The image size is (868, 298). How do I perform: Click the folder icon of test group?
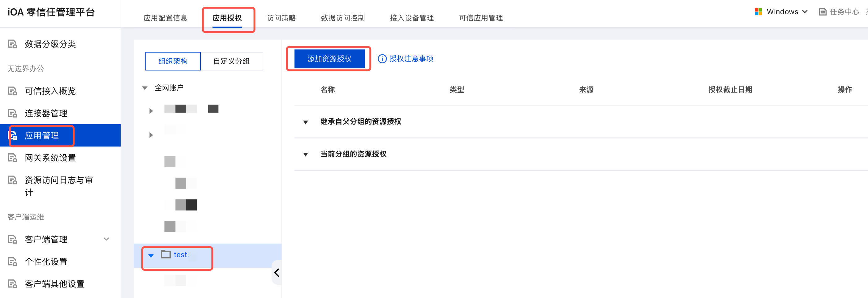pos(165,254)
